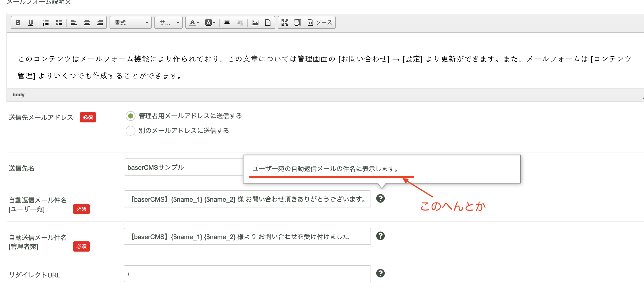Center align the editor text
644x304 pixels.
pos(87,22)
